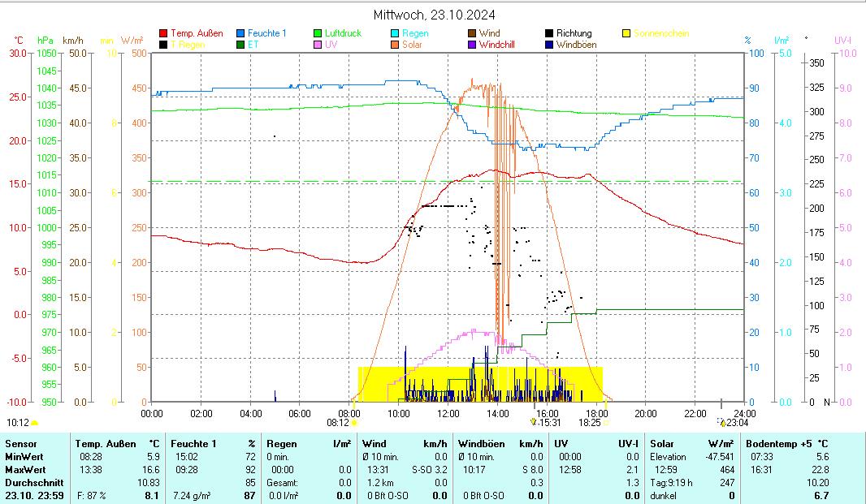Click the UV-I axis unit label at the top right
The height and width of the screenshot is (504, 866).
coord(842,41)
